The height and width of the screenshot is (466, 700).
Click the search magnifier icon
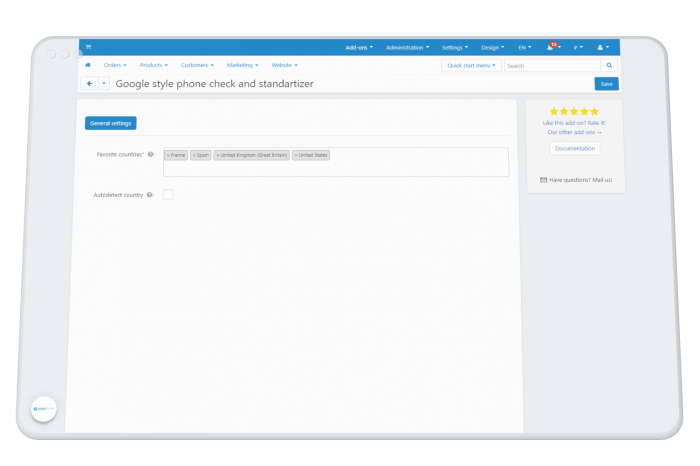point(609,66)
